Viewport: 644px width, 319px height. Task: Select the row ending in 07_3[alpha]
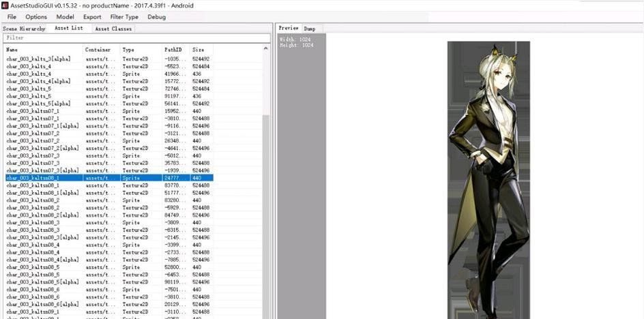109,170
